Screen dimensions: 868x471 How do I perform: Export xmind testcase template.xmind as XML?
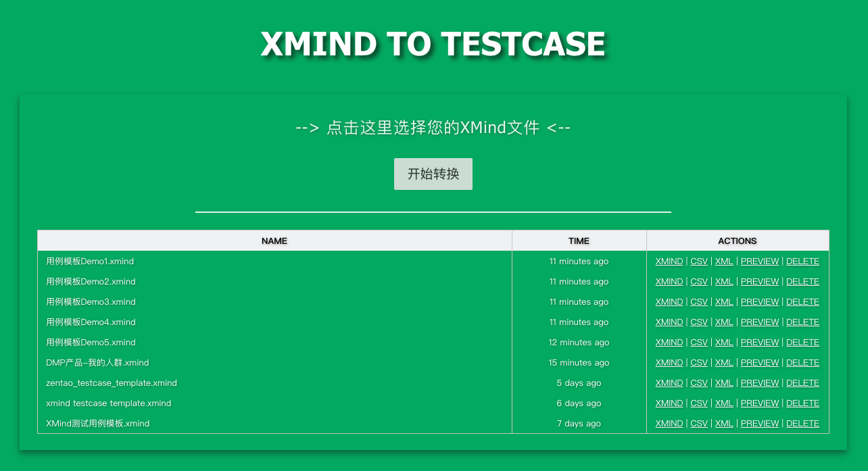[x=724, y=403]
